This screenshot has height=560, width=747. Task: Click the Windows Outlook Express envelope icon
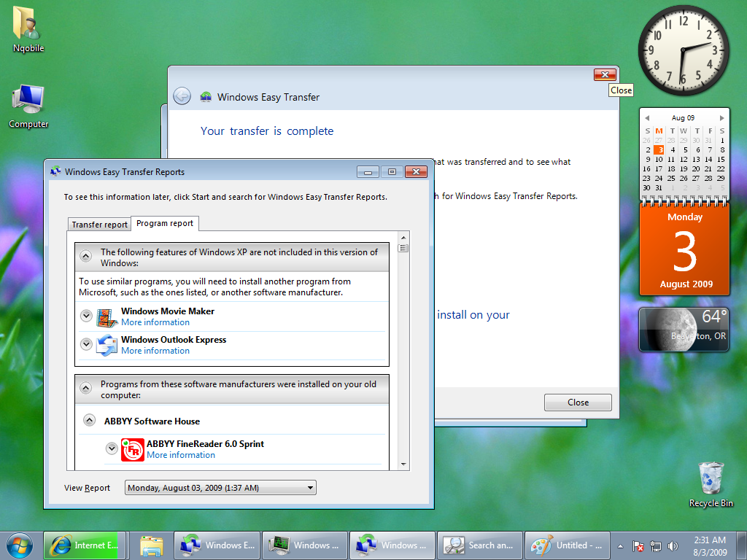(107, 345)
